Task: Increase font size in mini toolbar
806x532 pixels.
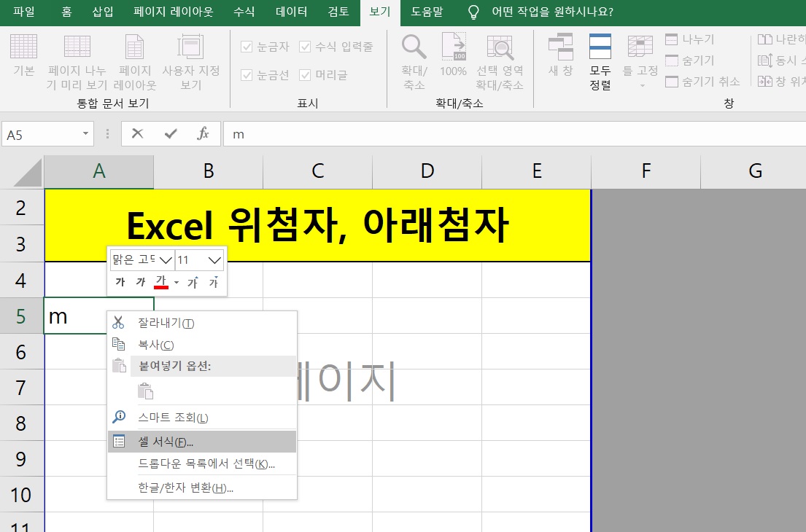Action: click(x=193, y=282)
